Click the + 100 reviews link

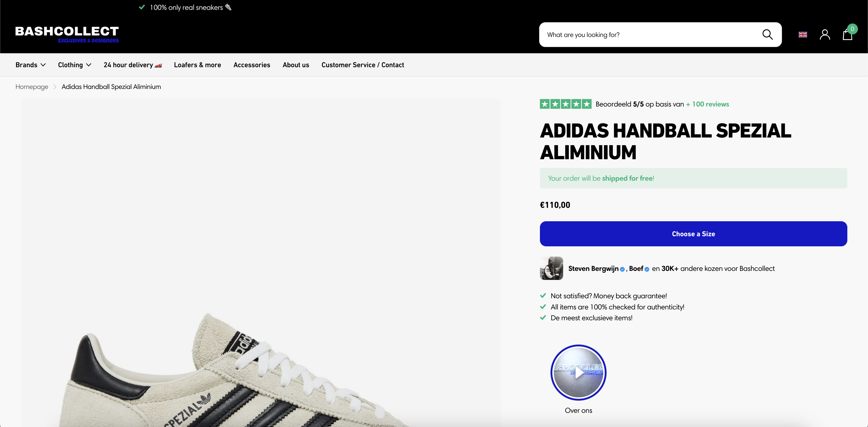tap(707, 104)
